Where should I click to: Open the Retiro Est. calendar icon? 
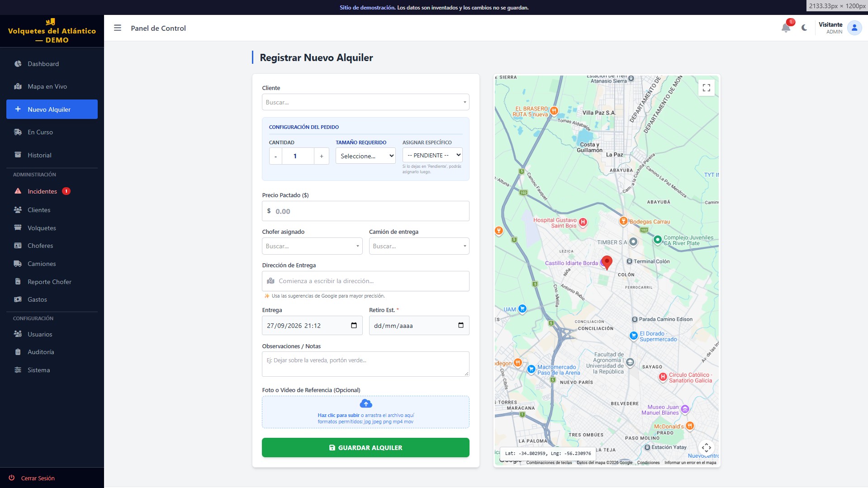coord(460,325)
